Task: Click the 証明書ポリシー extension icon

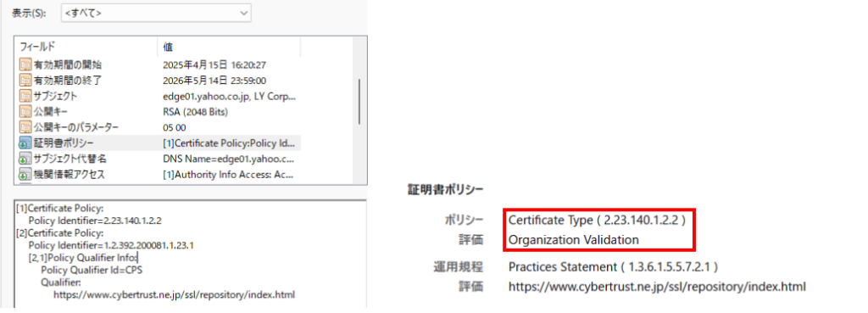Action: (25, 143)
